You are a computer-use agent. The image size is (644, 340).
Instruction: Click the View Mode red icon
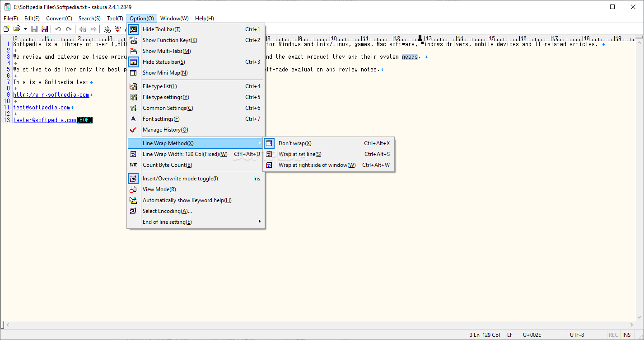[x=133, y=189]
